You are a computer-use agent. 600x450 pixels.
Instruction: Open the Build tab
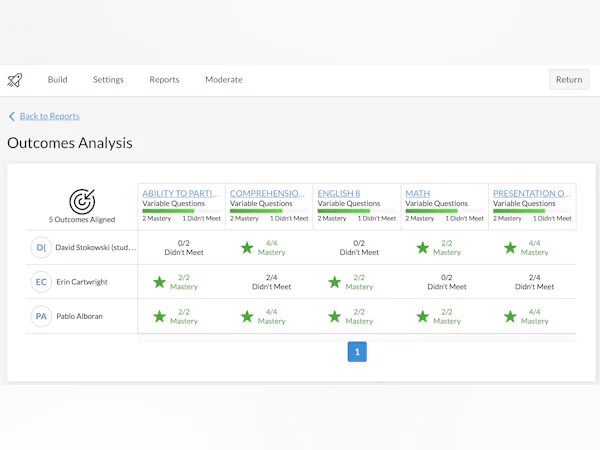pos(57,80)
